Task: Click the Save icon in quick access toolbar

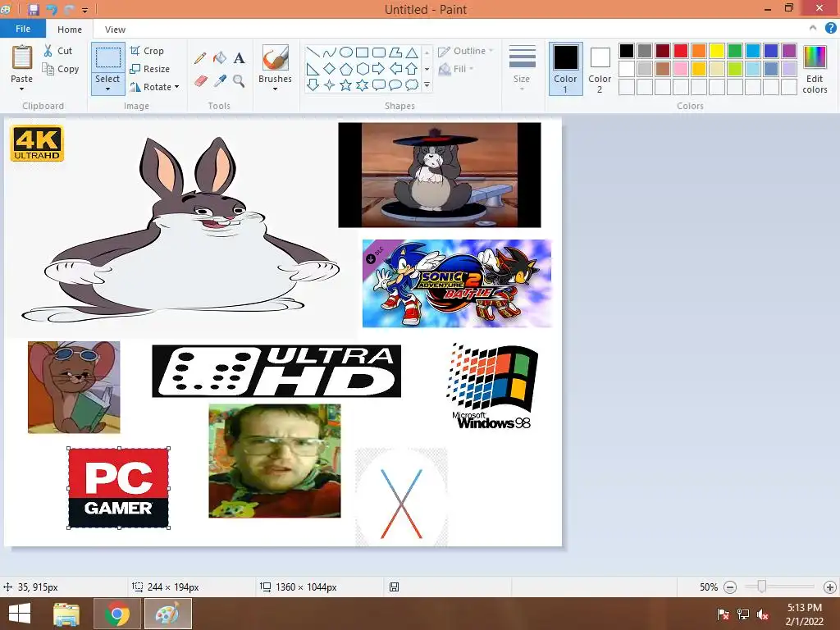Action: pyautogui.click(x=33, y=10)
